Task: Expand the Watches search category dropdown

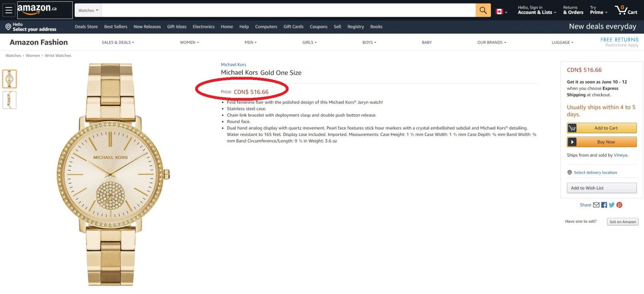Action: pos(88,10)
